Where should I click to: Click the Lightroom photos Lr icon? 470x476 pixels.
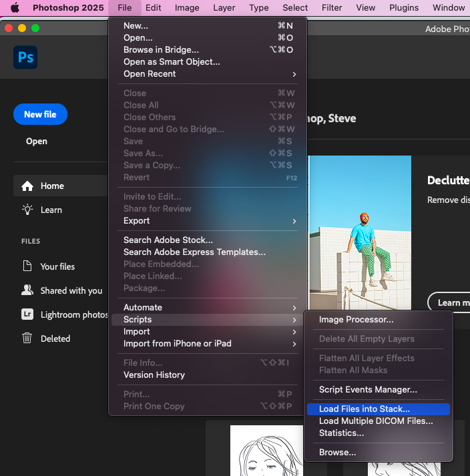click(x=27, y=314)
